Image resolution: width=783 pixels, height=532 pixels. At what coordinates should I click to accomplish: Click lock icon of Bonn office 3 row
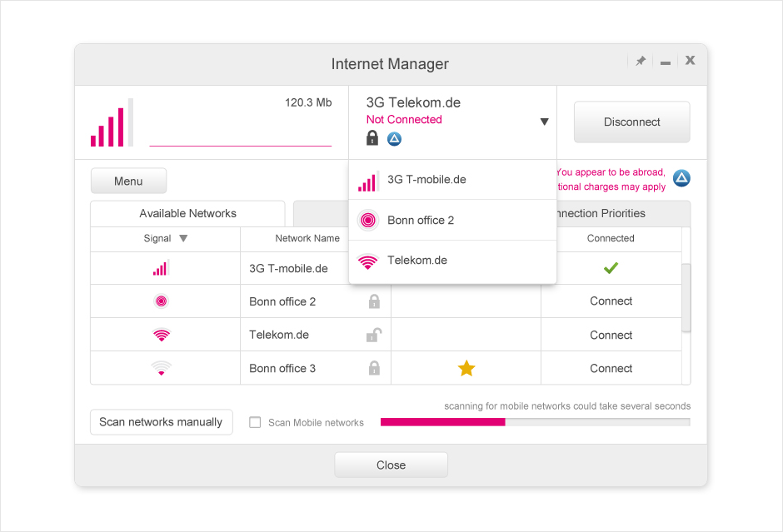(374, 368)
